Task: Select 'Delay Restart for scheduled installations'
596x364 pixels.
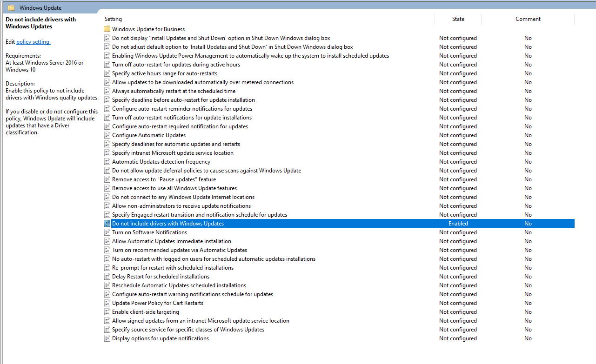Action: tap(161, 277)
